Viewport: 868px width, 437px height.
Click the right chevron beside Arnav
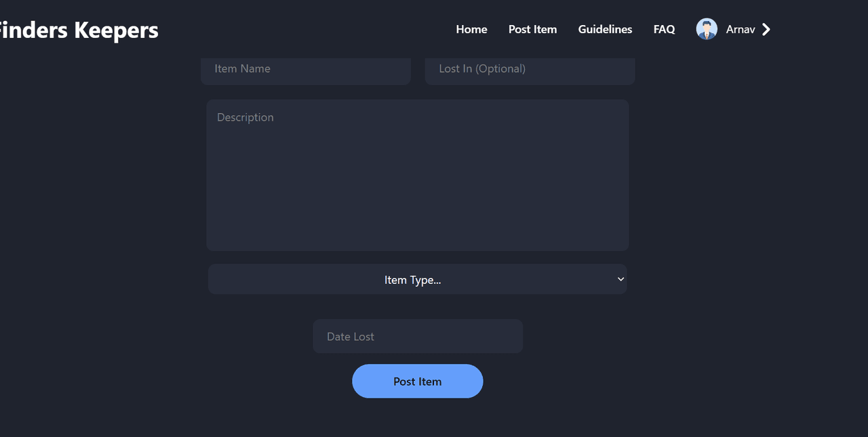point(766,29)
